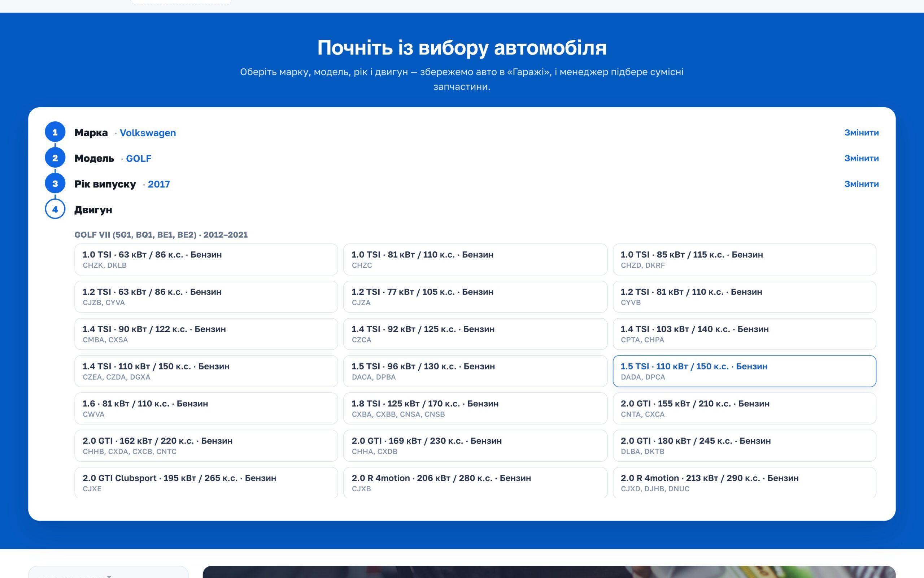Pick engine 1.5 TSI 96 кВт / 130 к.с.
The image size is (924, 578).
475,371
